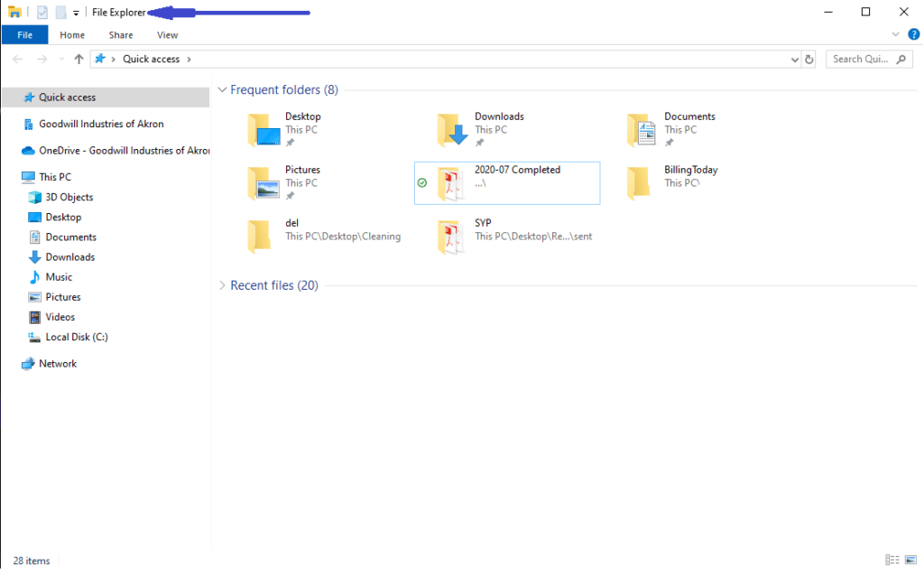Click the Refresh button in the address bar
Image resolution: width=924 pixels, height=576 pixels.
click(808, 59)
